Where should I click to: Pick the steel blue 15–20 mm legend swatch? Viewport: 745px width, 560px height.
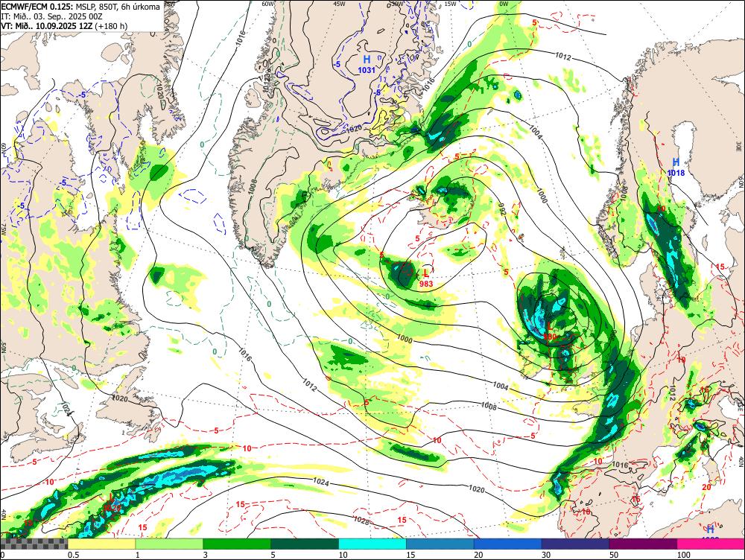[x=440, y=544]
